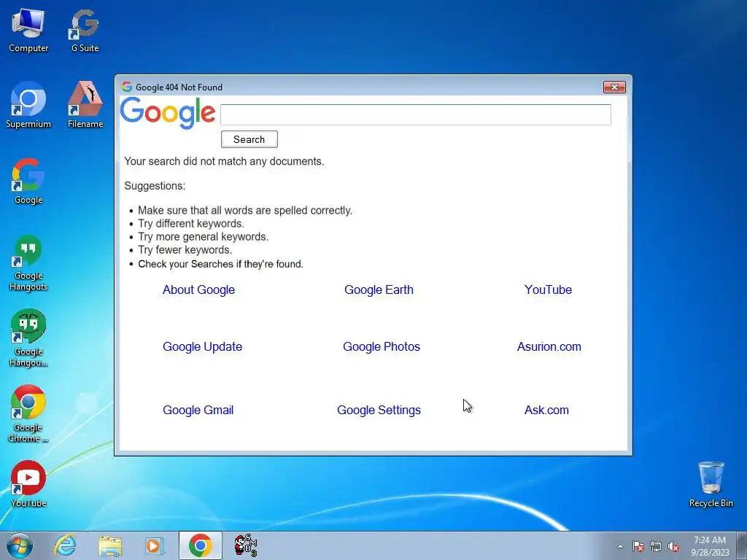Click the Google logo in the window
The image size is (747, 560).
coord(168,113)
